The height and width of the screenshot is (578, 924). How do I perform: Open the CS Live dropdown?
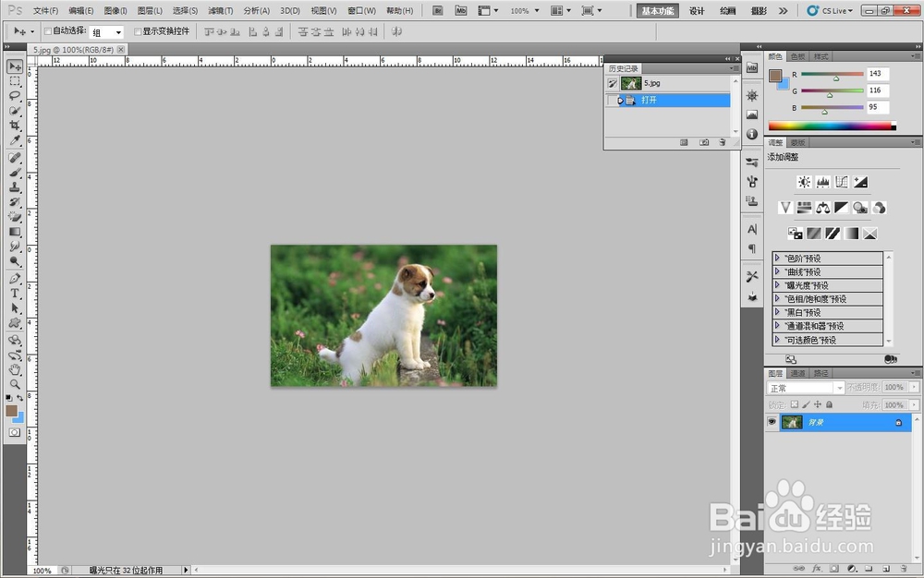coord(831,10)
